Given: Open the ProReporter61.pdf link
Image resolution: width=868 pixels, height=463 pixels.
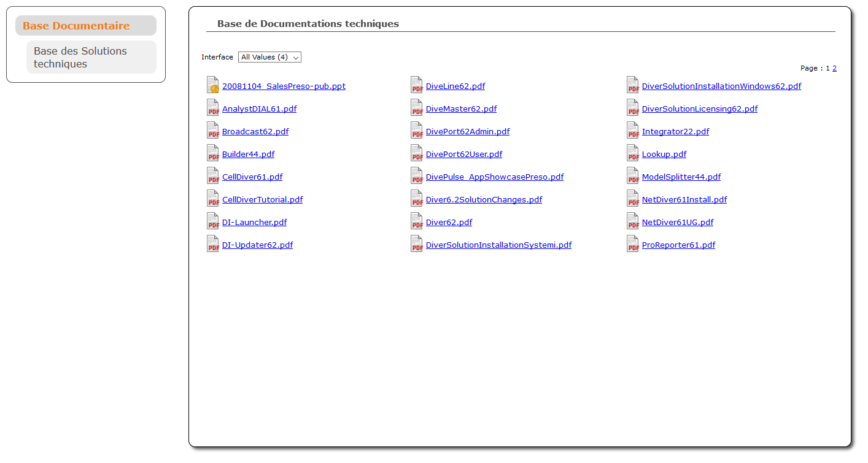Looking at the screenshot, I should click(x=678, y=245).
